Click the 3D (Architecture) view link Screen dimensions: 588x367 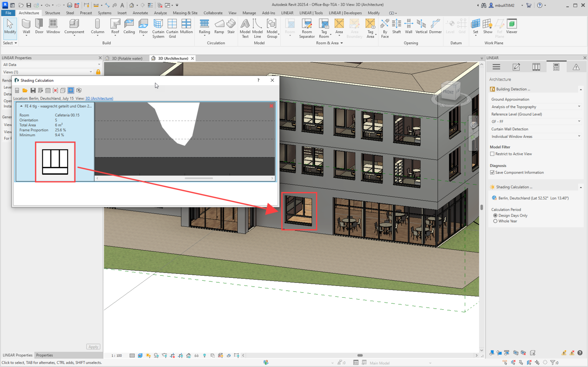pos(99,98)
